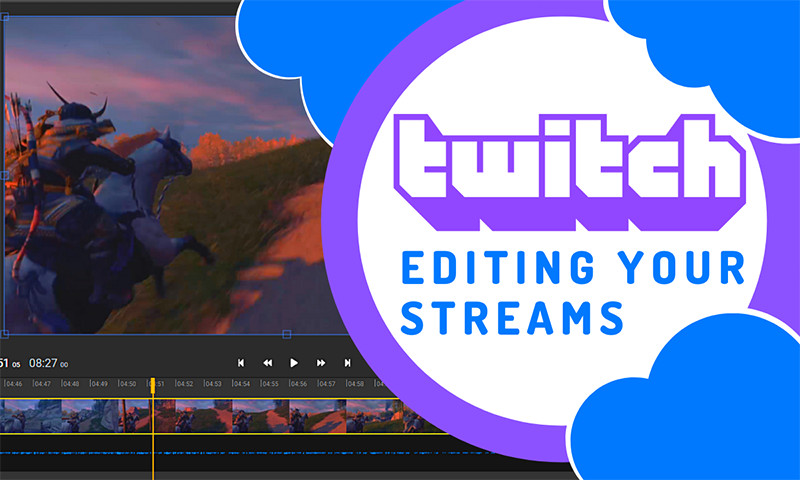Click the 04:58 mark on the timeline ruler
Viewport: 800px width, 480px height.
click(x=356, y=384)
